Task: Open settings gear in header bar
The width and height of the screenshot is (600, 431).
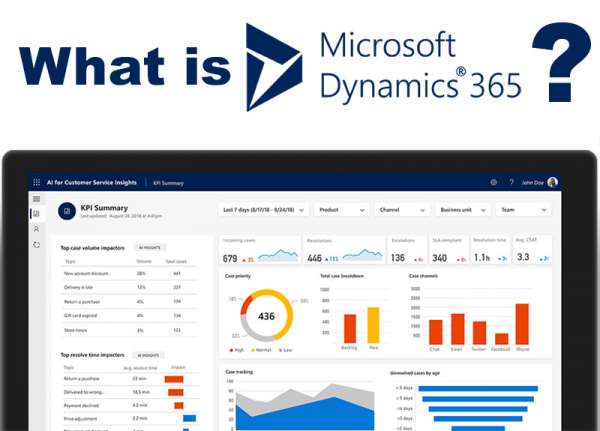Action: tap(494, 182)
